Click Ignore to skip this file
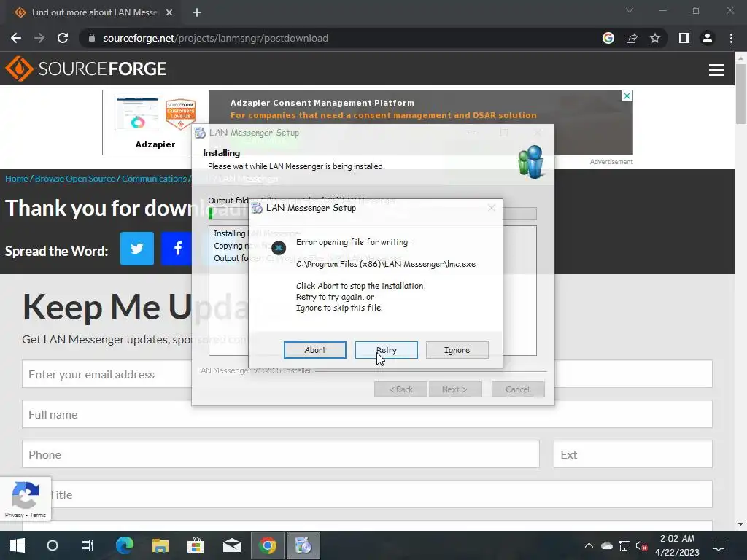This screenshot has height=560, width=747. click(457, 350)
